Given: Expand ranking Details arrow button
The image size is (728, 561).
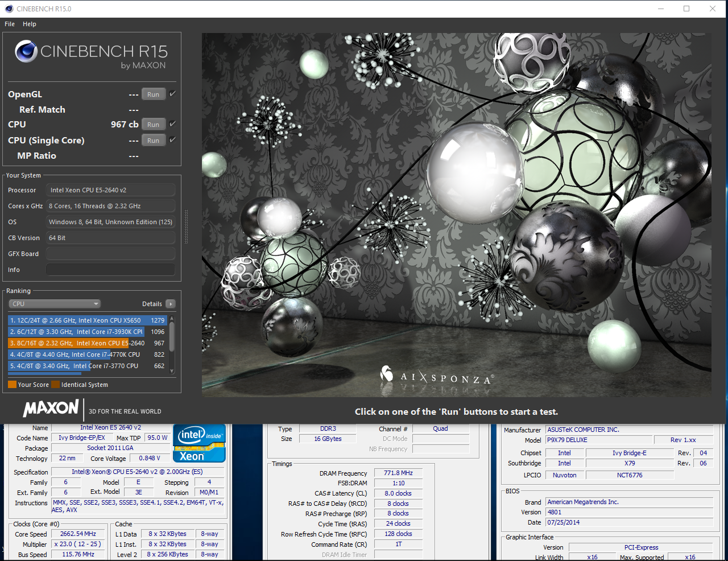Looking at the screenshot, I should pyautogui.click(x=171, y=304).
